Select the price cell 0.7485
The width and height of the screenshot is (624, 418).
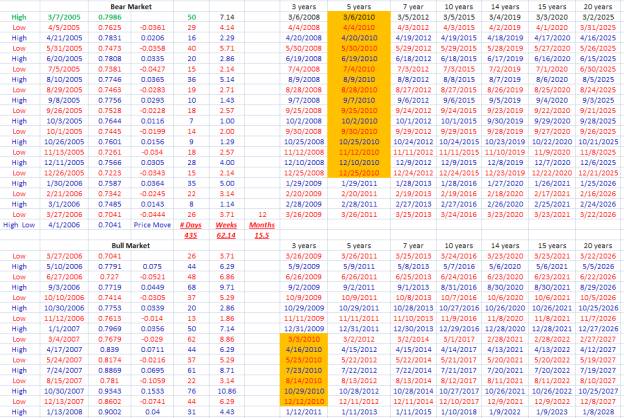coord(110,204)
